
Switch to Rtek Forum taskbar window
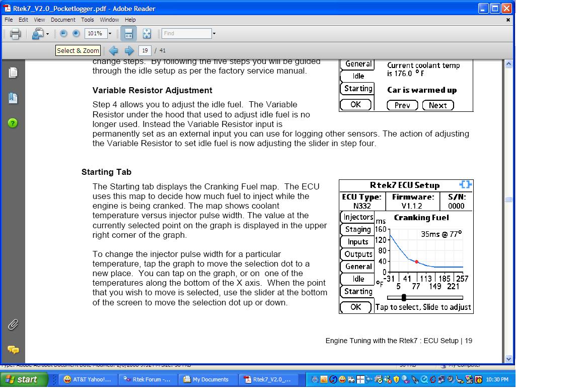[x=147, y=379]
